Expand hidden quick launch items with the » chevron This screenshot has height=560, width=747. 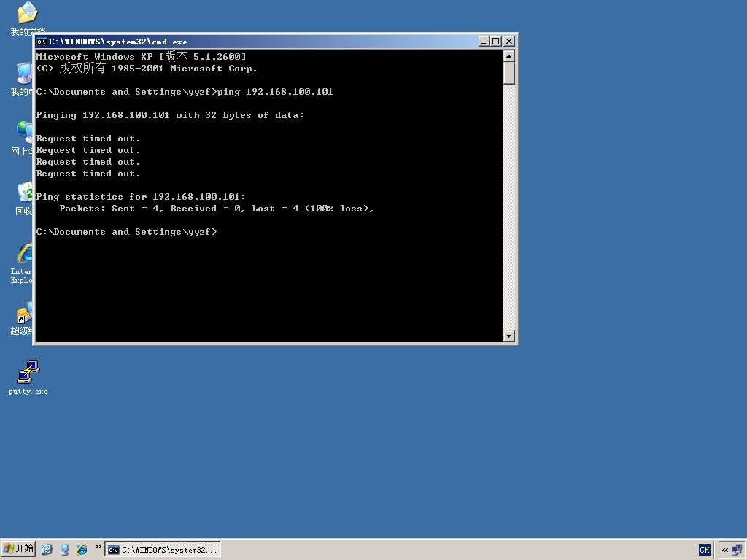(98, 547)
